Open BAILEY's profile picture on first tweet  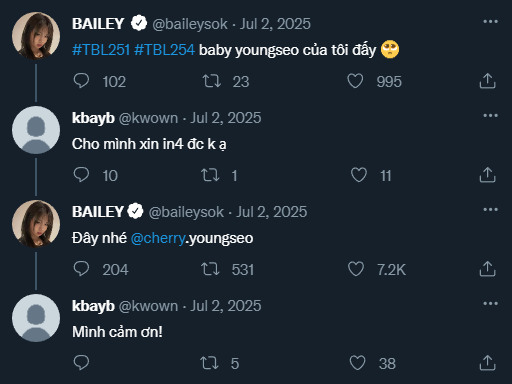[x=36, y=36]
